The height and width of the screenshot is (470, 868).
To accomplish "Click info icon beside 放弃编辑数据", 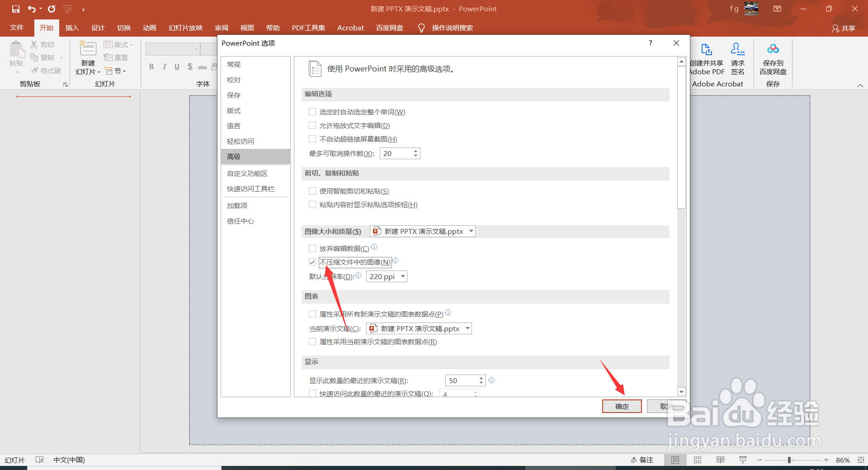I will (x=374, y=247).
